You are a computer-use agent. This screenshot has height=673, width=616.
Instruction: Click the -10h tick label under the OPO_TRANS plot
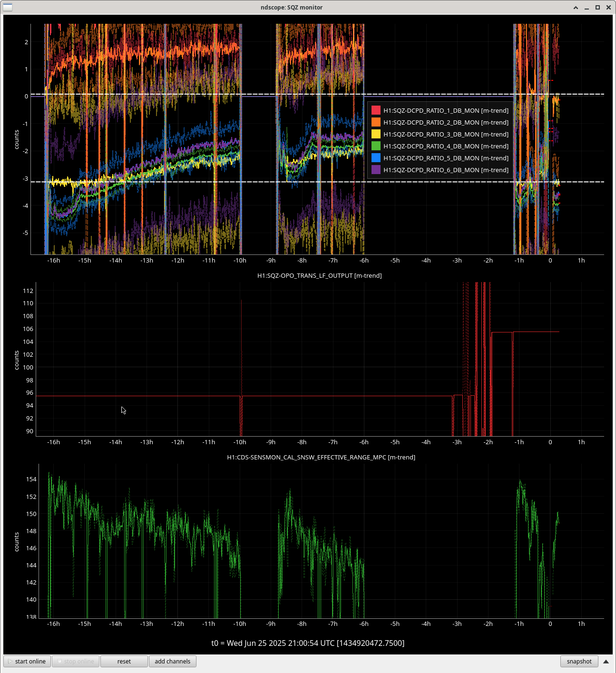(240, 442)
